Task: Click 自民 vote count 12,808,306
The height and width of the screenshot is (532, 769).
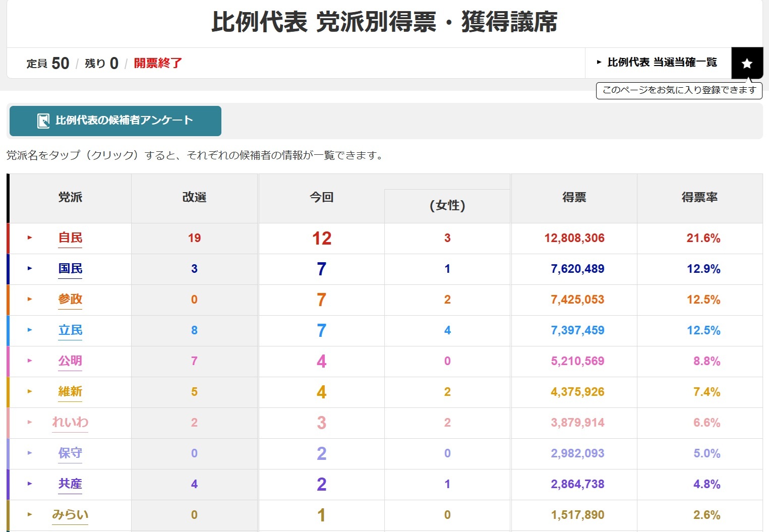Action: tap(574, 238)
